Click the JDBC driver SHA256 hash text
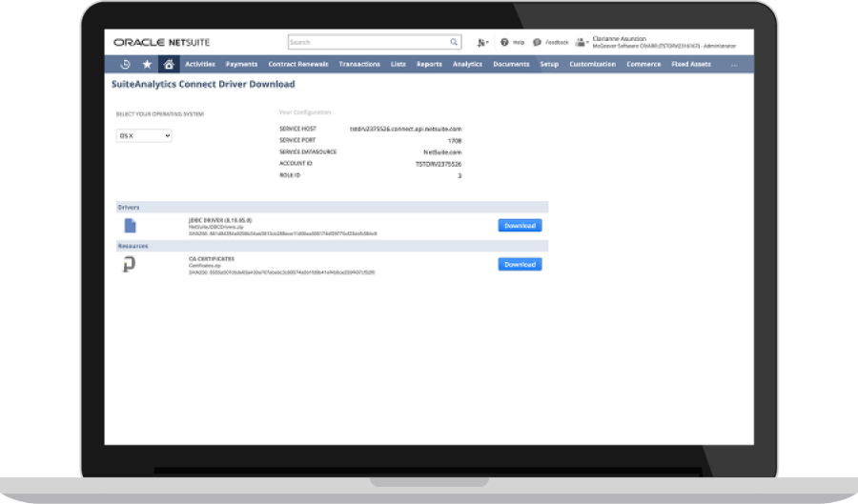 pos(283,233)
